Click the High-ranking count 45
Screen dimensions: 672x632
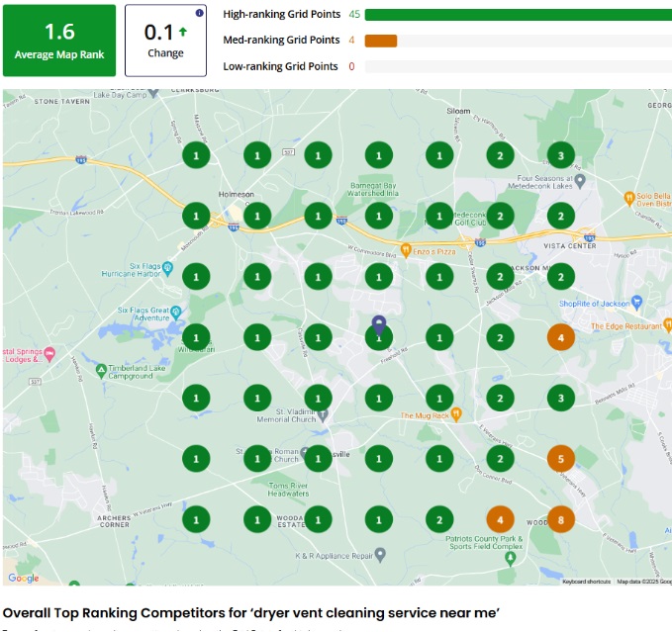[x=354, y=14]
